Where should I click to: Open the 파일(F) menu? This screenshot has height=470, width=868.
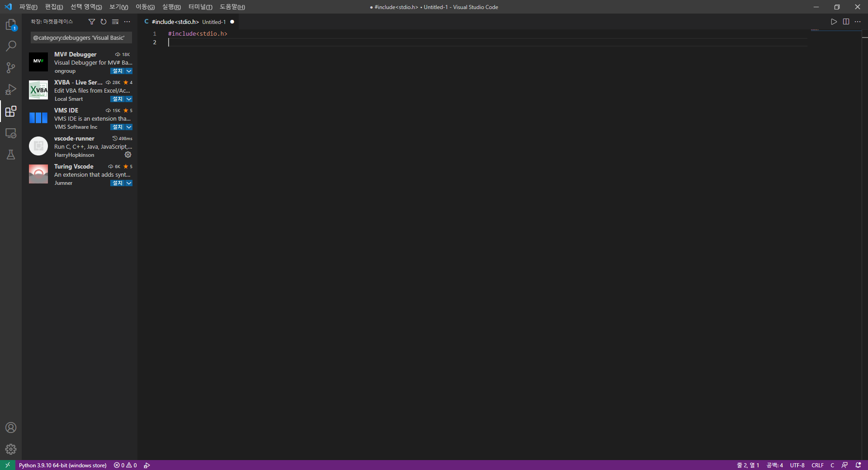(28, 7)
